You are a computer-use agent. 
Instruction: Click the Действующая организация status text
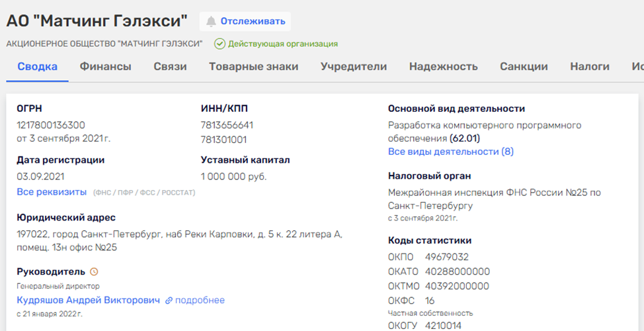(283, 44)
